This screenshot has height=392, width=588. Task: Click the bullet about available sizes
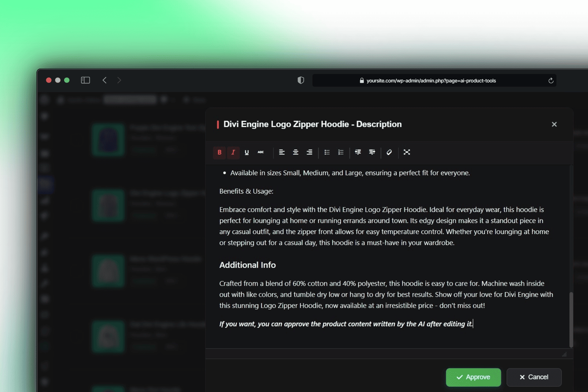pos(350,173)
